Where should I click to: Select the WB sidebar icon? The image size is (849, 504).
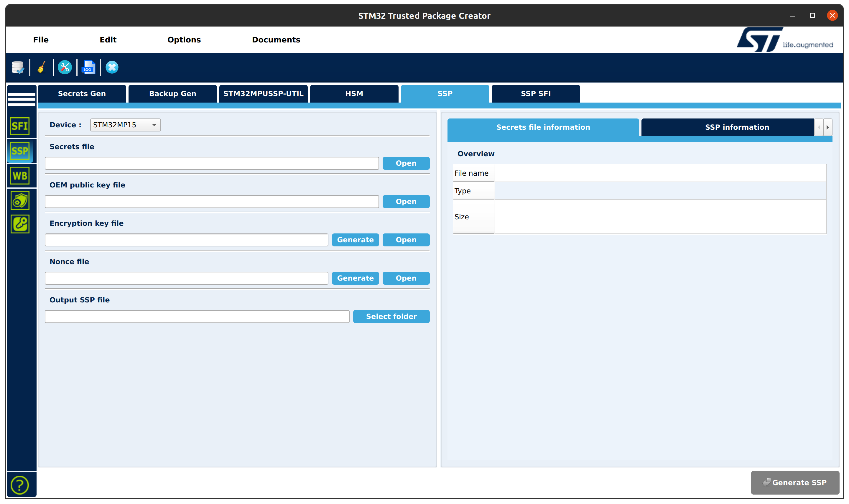pyautogui.click(x=20, y=176)
